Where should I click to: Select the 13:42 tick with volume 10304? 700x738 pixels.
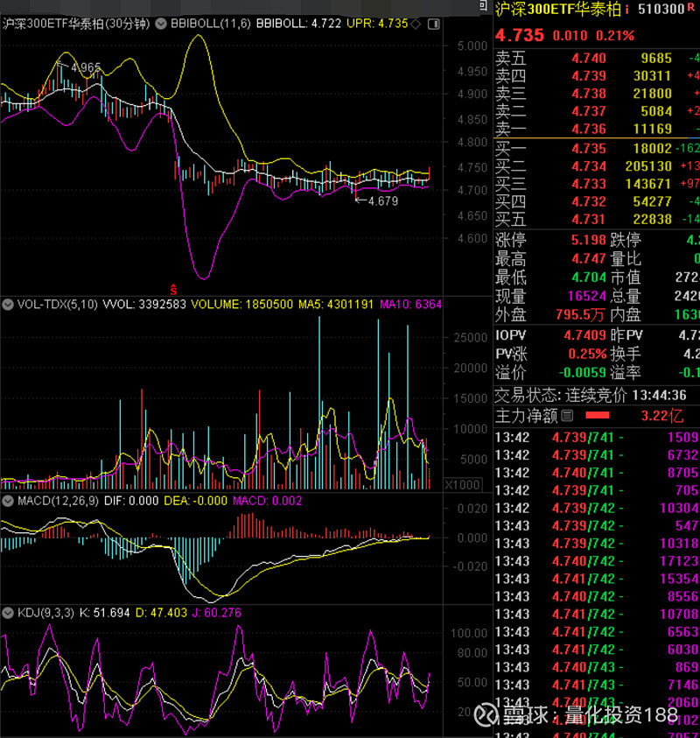597,509
